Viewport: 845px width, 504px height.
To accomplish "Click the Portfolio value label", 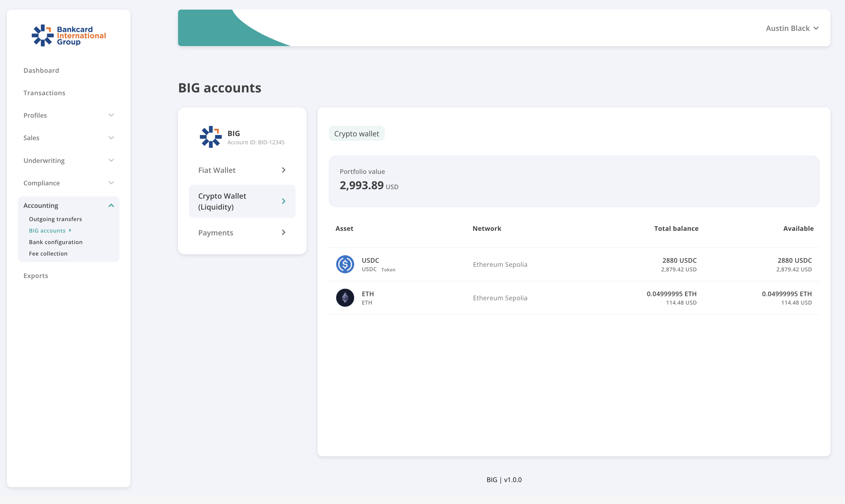I will 362,172.
